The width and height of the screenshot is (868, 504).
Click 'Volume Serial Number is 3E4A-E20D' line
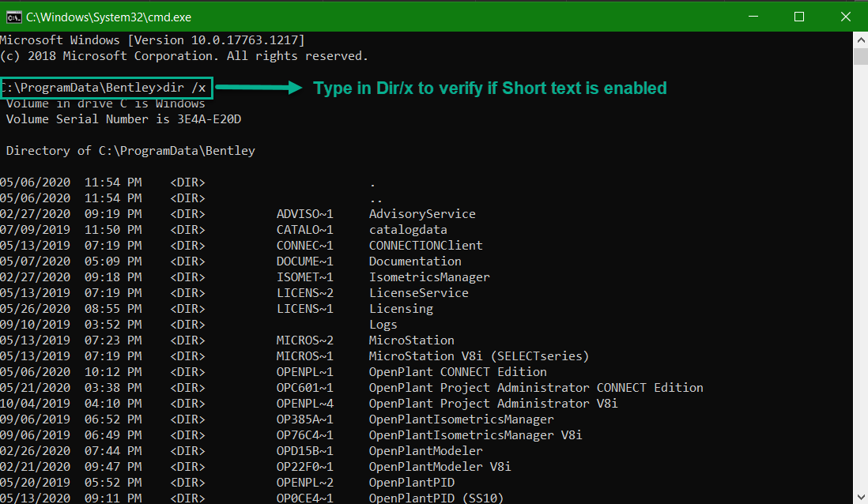[123, 119]
